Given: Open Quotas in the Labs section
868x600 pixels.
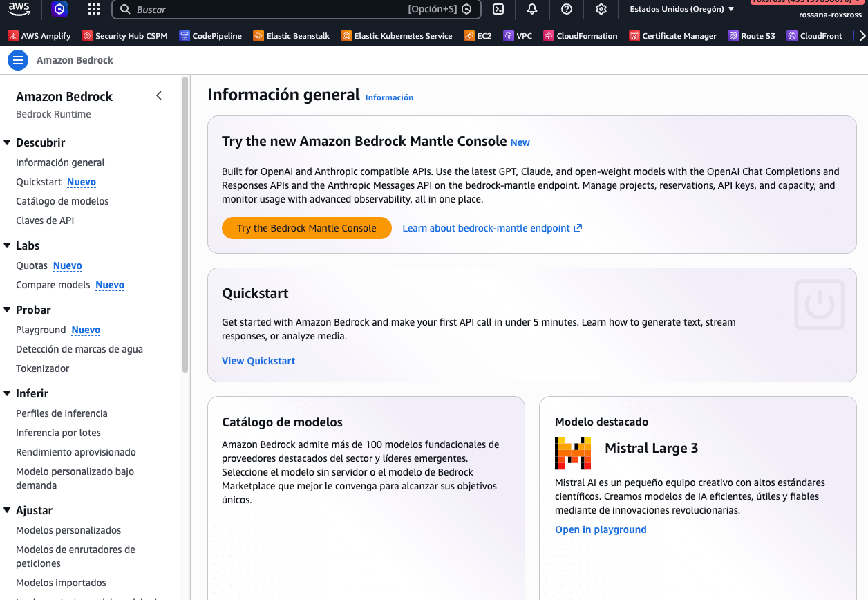Looking at the screenshot, I should pos(32,265).
